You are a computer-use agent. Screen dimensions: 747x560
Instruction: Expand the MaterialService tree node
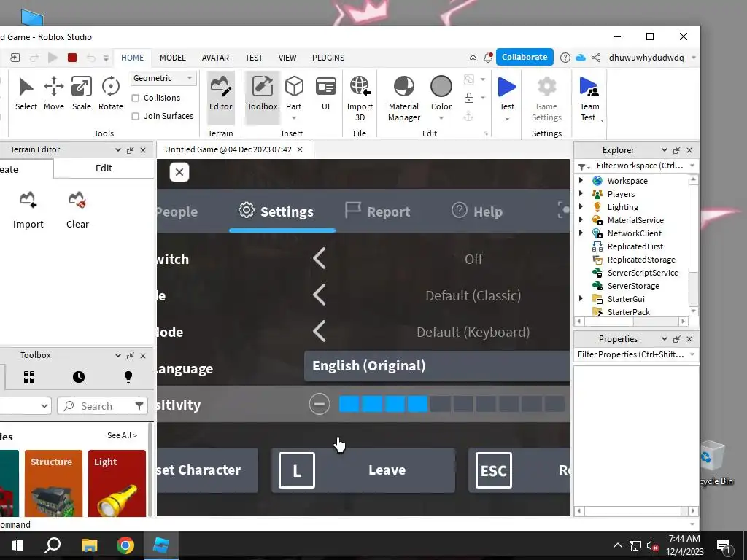pyautogui.click(x=581, y=219)
